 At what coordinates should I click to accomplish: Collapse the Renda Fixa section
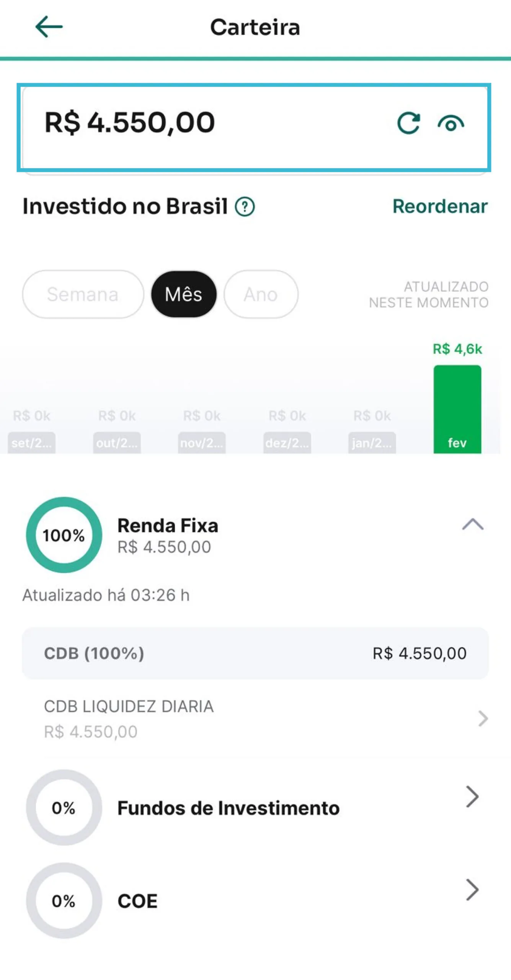pyautogui.click(x=473, y=524)
